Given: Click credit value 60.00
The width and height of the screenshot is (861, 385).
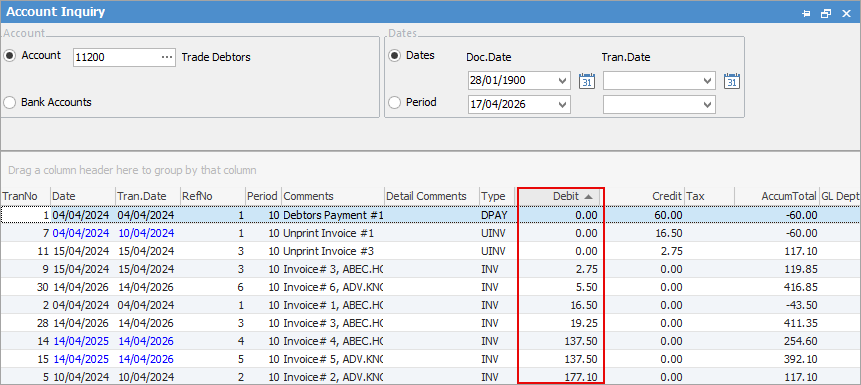Looking at the screenshot, I should [668, 215].
